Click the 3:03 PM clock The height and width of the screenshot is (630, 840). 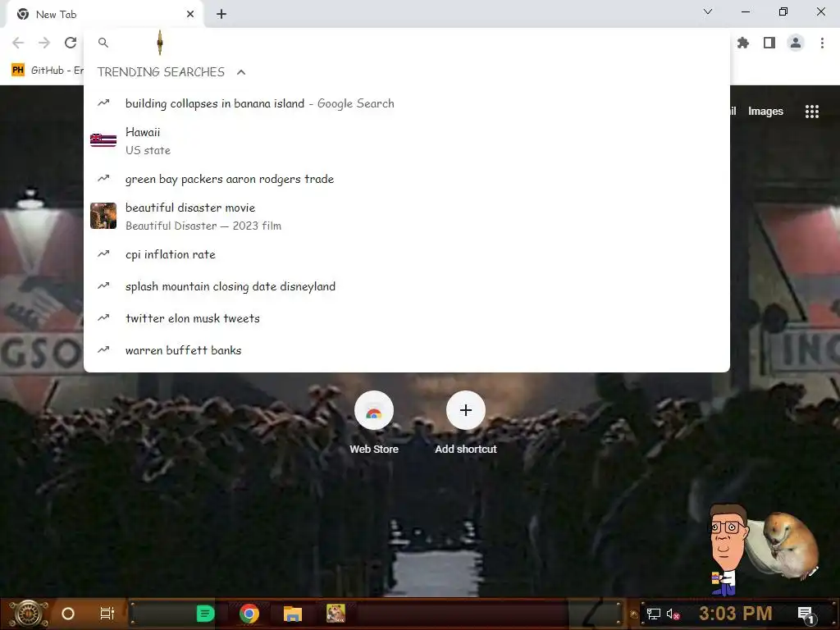pyautogui.click(x=736, y=614)
